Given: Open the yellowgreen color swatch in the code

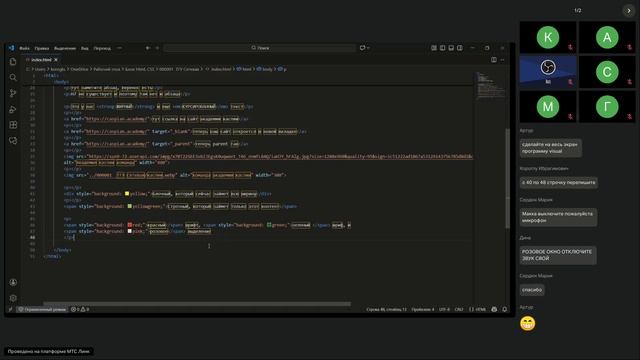Looking at the screenshot, I should [x=130, y=207].
